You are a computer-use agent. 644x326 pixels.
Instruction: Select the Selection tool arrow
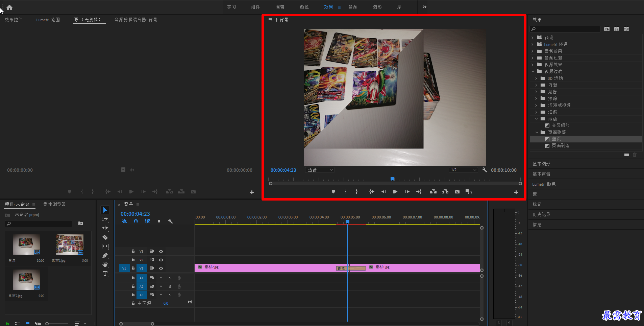point(105,210)
